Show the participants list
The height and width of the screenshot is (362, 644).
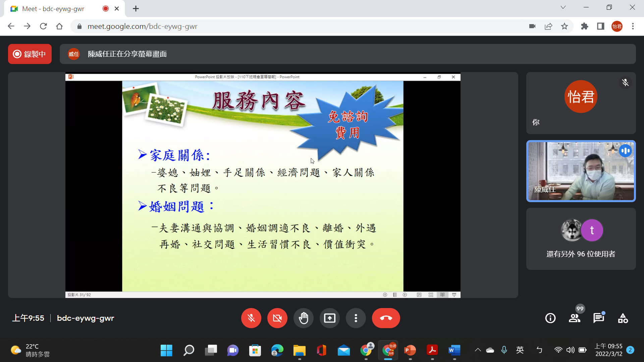point(575,318)
